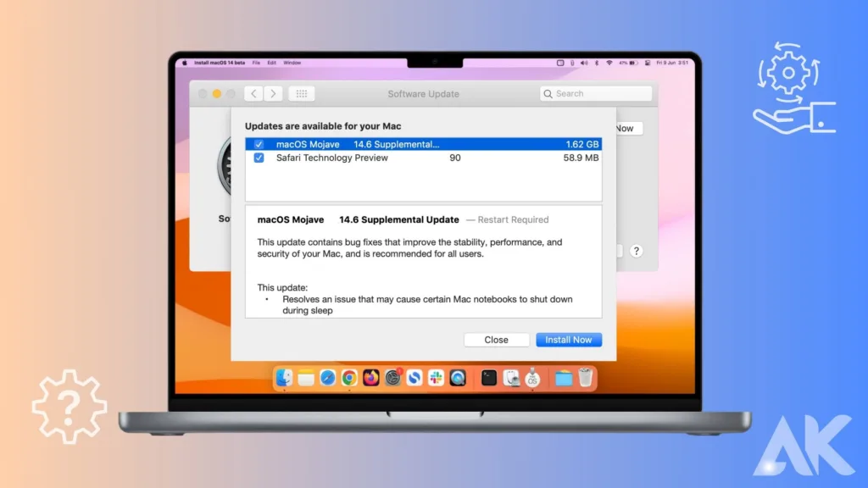Open QuickTime Player from the dock
The width and height of the screenshot is (868, 488).
point(458,378)
